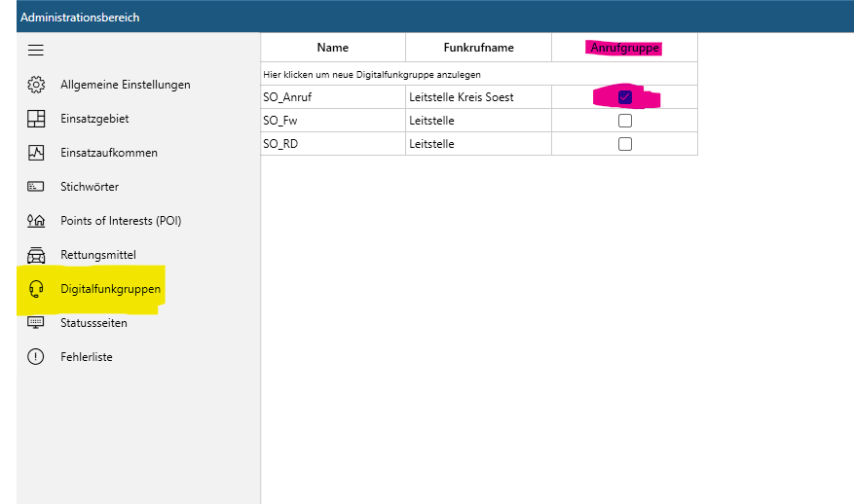Toggle the hamburger menu icon
854x504 pixels.
[x=36, y=50]
